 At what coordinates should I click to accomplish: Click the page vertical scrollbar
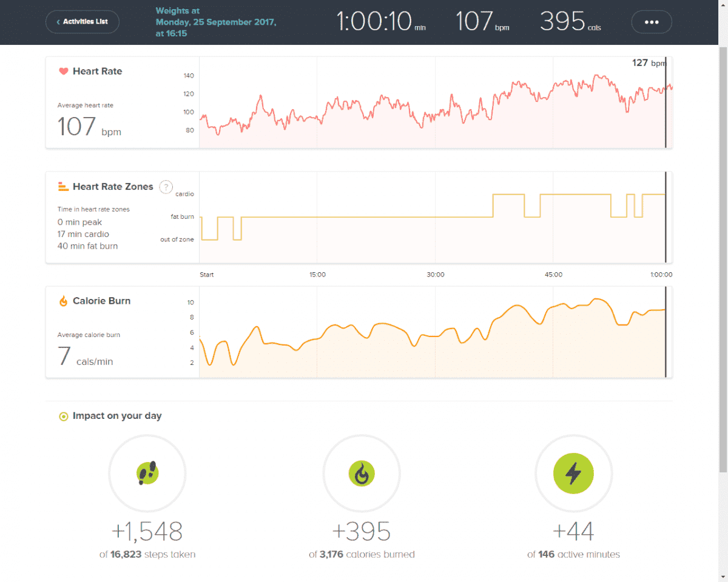tap(723, 242)
